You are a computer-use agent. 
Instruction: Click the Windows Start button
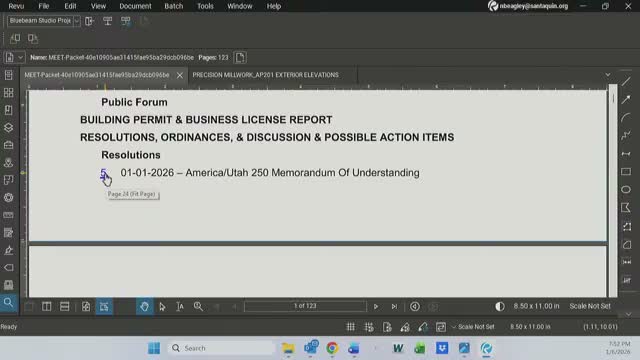pos(154,348)
